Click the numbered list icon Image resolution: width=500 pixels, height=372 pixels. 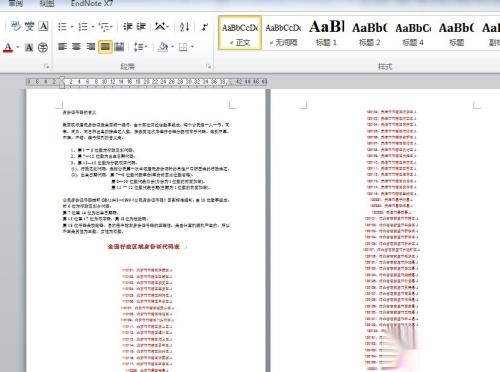(x=83, y=27)
